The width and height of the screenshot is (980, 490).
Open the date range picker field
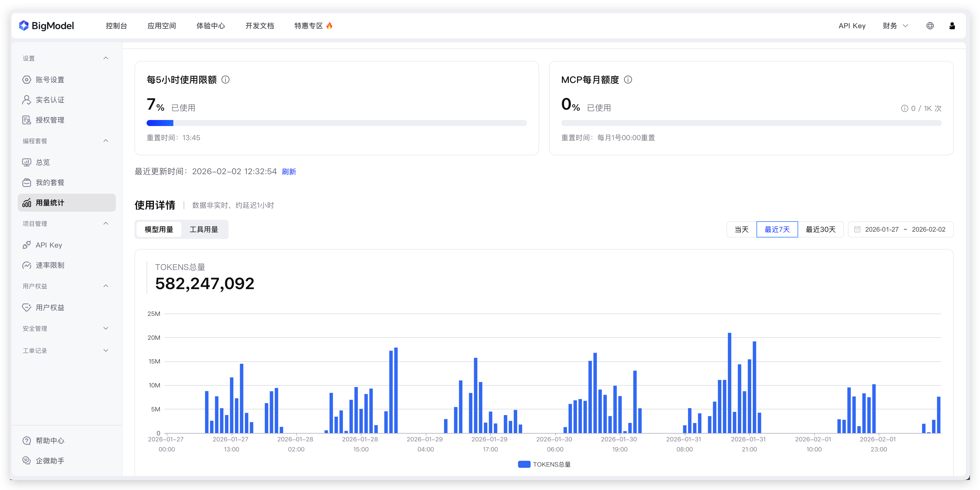(900, 229)
